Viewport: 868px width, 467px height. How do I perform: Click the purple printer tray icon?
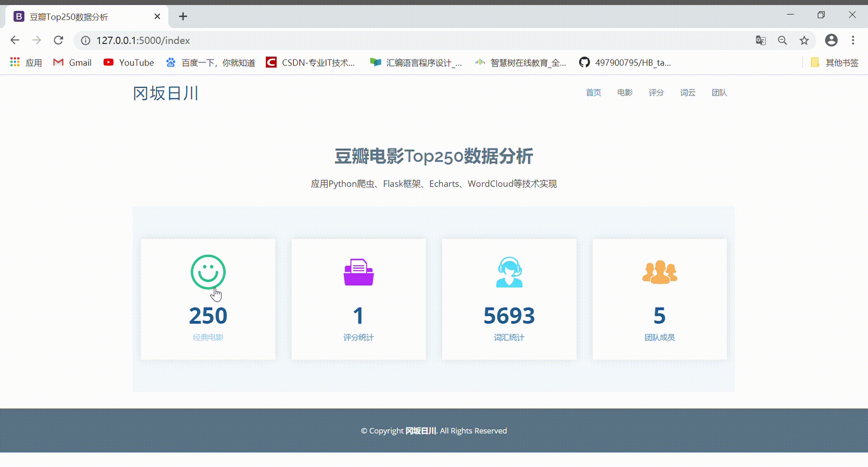click(x=359, y=272)
